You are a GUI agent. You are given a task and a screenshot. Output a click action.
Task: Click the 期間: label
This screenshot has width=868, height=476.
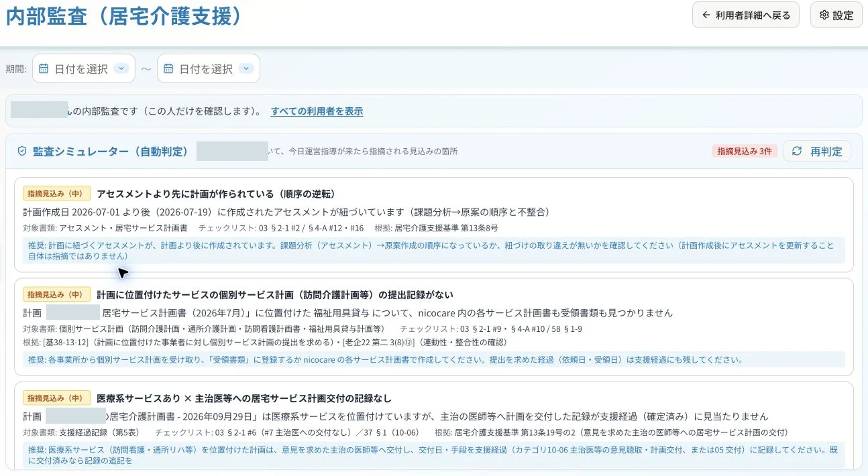(x=16, y=68)
